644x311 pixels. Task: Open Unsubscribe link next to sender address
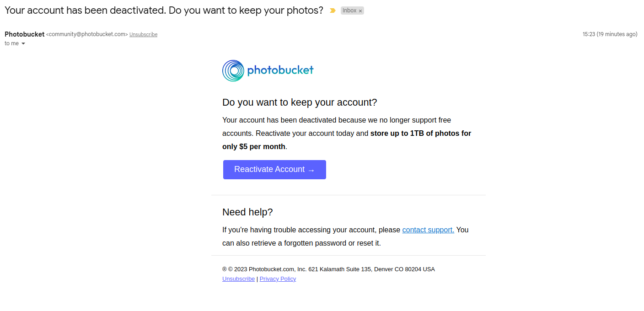tap(143, 34)
